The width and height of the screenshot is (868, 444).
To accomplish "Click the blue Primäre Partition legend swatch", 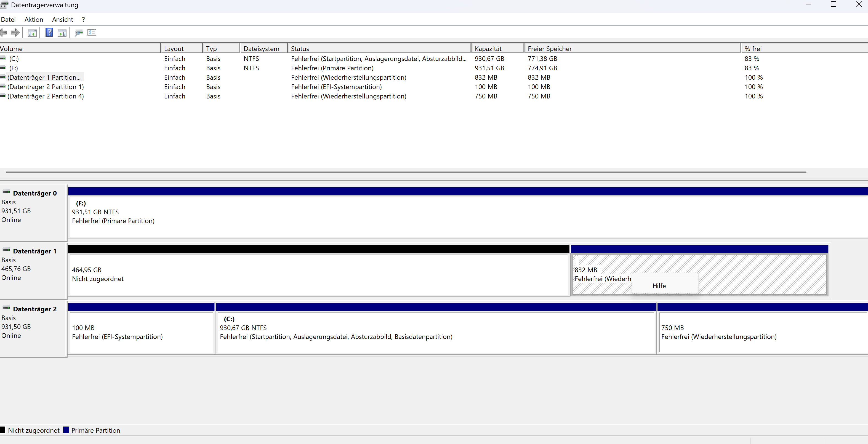I will 66,430.
